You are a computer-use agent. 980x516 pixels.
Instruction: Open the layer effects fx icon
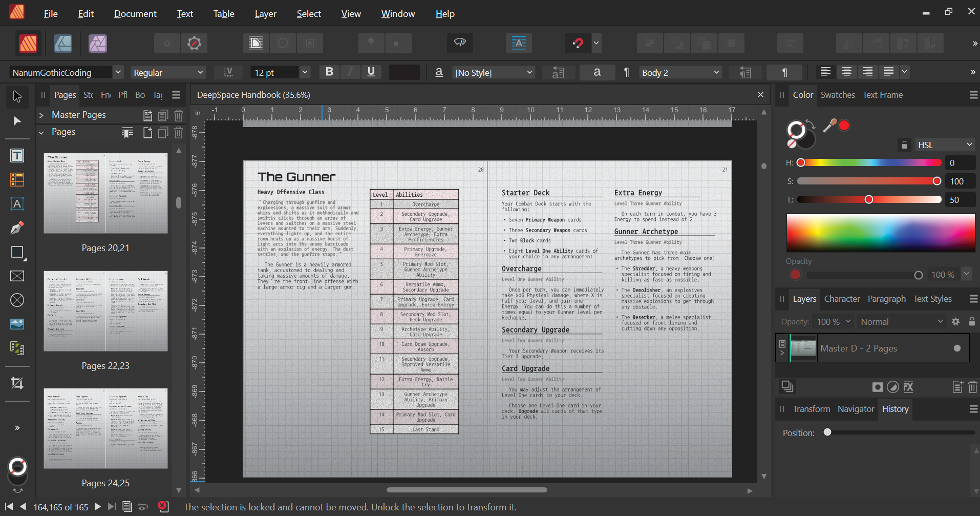point(908,387)
